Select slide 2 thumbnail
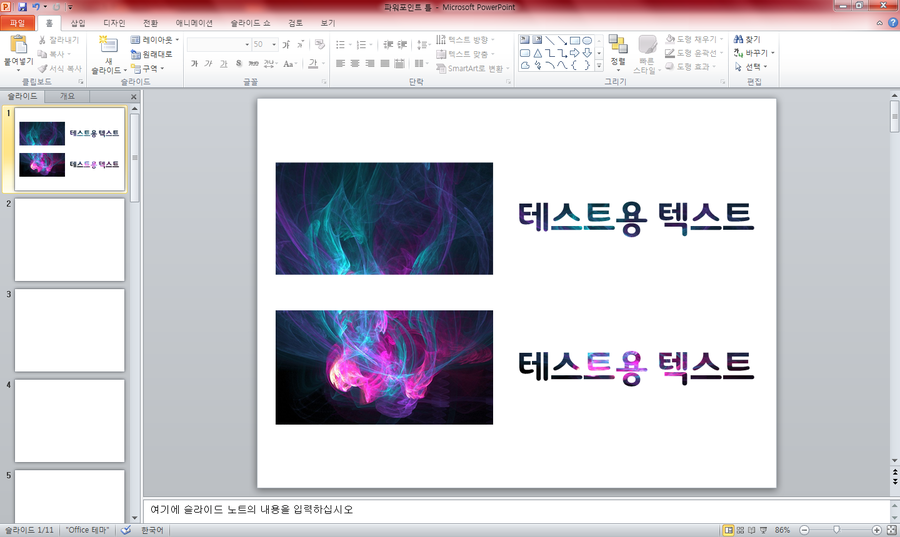The width and height of the screenshot is (900, 537). coord(69,240)
